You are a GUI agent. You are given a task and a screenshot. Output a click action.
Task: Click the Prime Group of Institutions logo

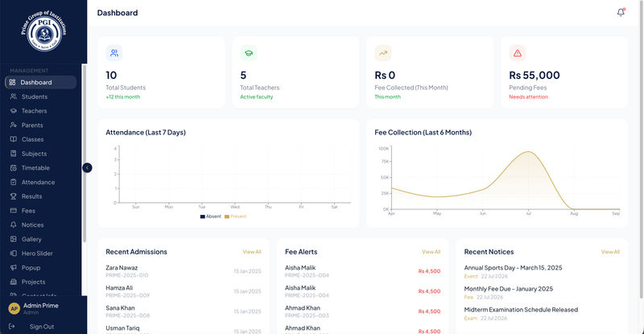point(44,31)
